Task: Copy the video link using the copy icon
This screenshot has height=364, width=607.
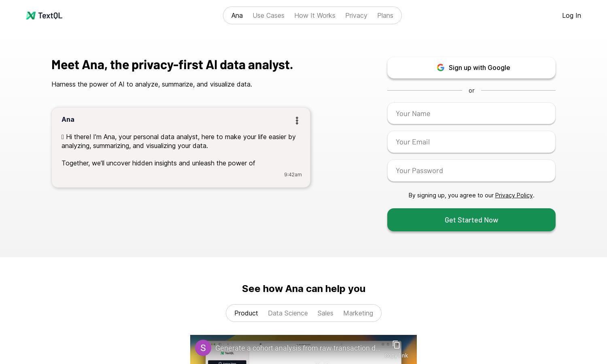Action: pyautogui.click(x=396, y=345)
